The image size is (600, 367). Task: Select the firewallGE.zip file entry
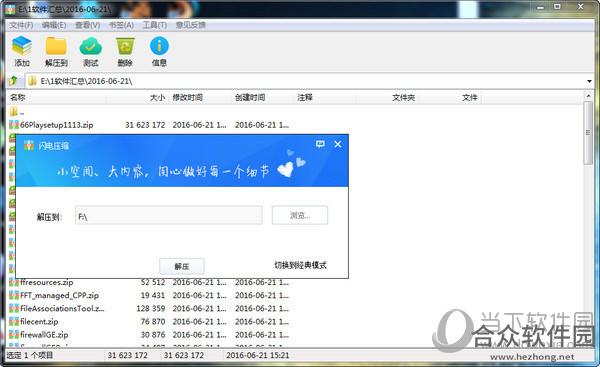(44, 334)
